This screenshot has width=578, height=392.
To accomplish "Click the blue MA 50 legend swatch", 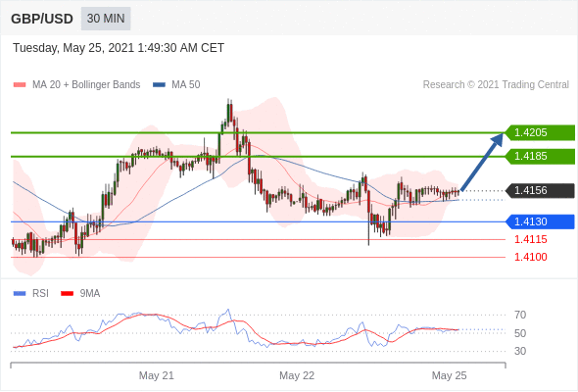I will tap(159, 85).
